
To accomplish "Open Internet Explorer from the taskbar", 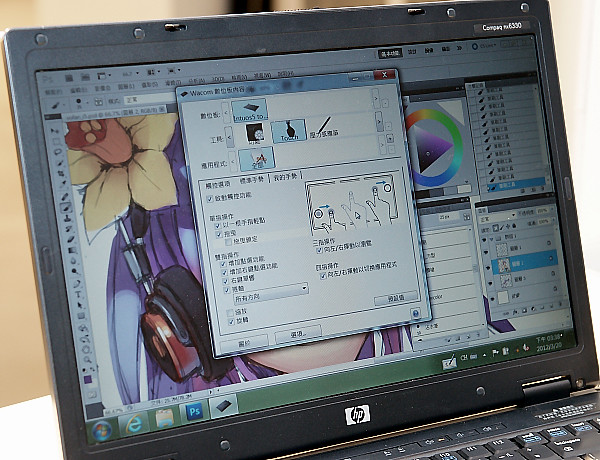I will coord(134,423).
